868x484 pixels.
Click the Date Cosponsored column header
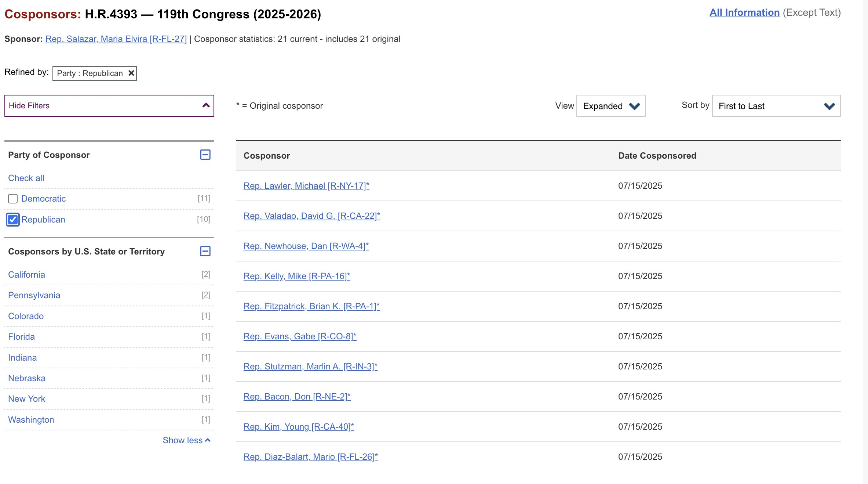(657, 156)
